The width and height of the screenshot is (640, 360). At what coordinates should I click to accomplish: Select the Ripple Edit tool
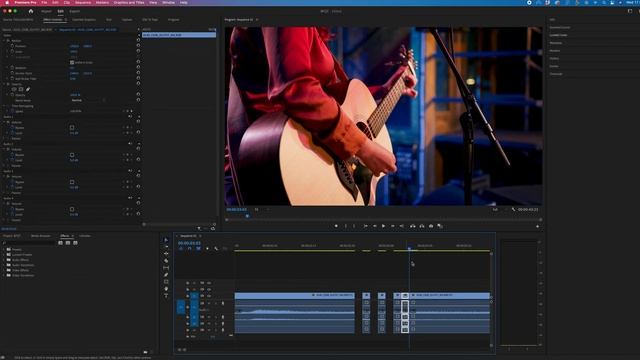pyautogui.click(x=166, y=254)
